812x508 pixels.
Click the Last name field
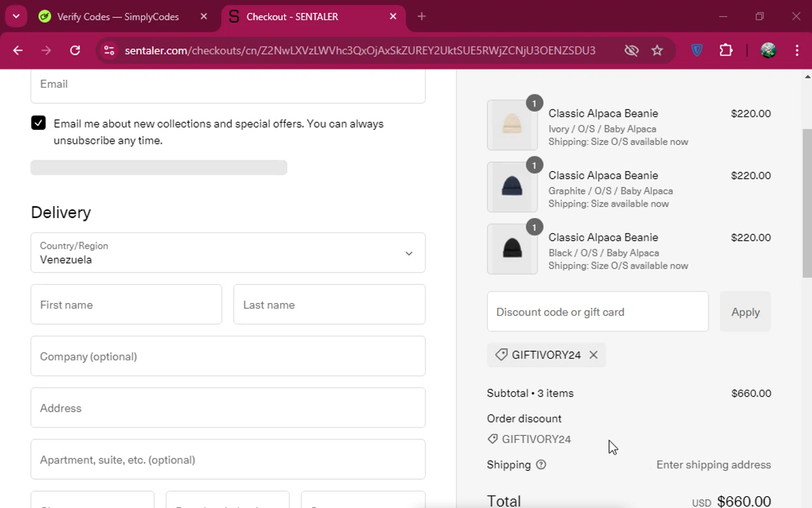click(x=329, y=305)
